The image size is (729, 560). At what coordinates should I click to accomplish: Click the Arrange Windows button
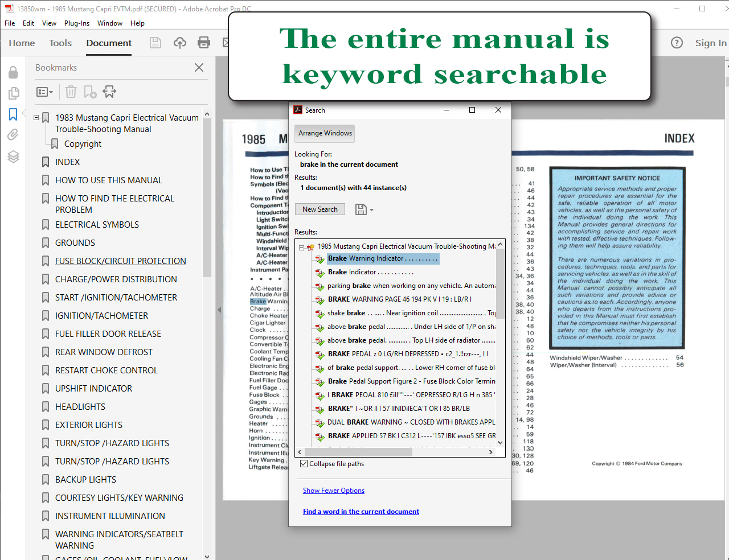click(325, 133)
